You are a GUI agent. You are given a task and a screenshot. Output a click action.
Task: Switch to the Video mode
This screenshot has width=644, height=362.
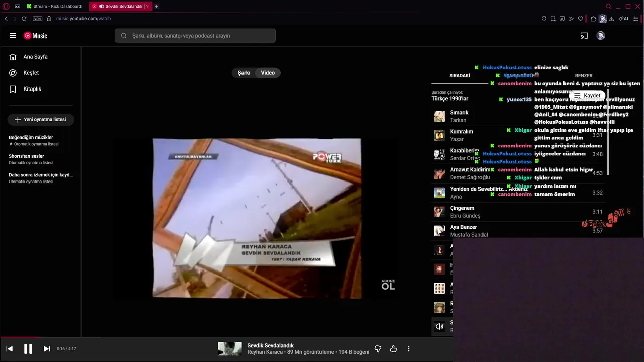(x=268, y=73)
